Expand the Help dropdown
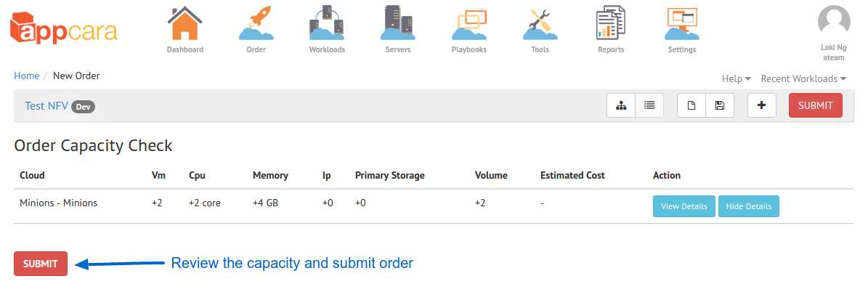 click(737, 78)
